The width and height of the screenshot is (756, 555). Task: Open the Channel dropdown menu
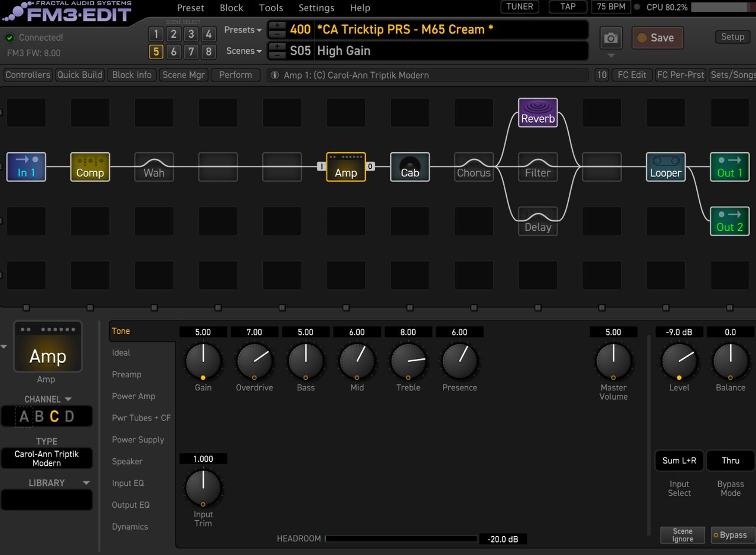point(48,399)
